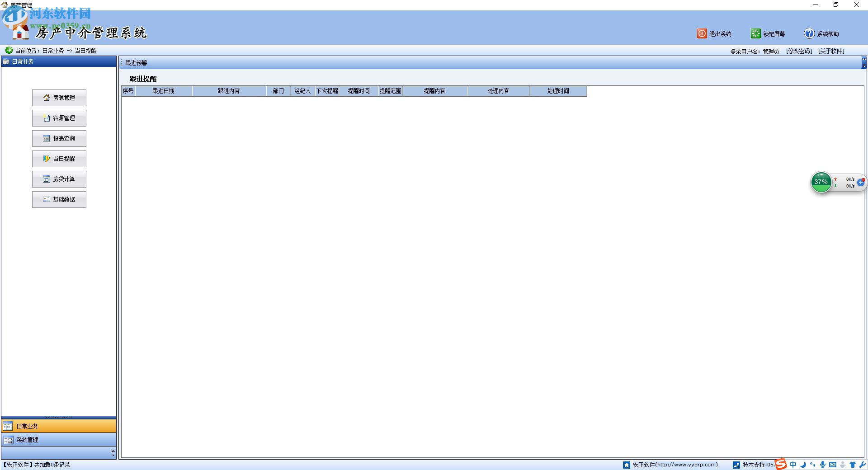Click the 提醒内容 column header
This screenshot has height=470, width=868.
tap(435, 91)
